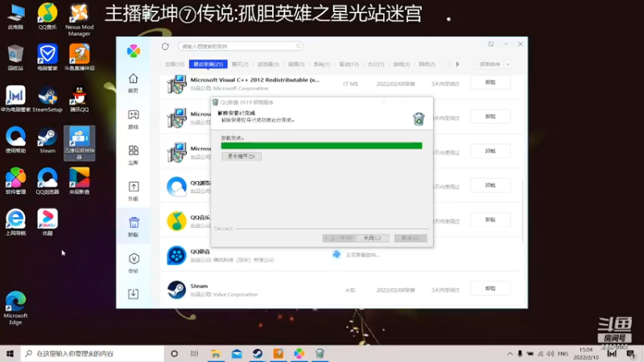This screenshot has width=644, height=362.
Task: Switch to the 驱动(12) tab
Action: [x=349, y=64]
